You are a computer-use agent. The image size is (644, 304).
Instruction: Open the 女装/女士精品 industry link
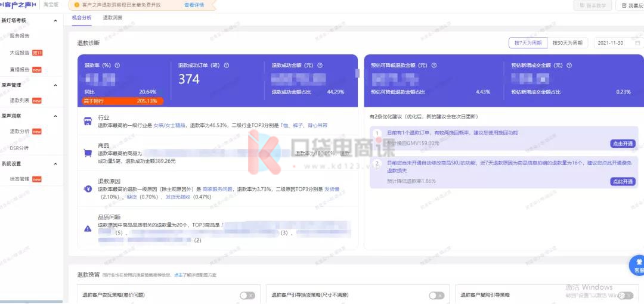[169, 125]
